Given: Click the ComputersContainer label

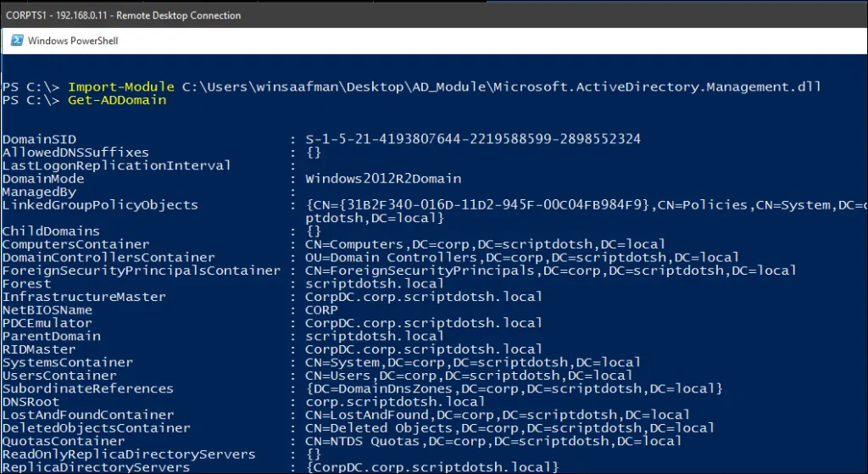Looking at the screenshot, I should [75, 245].
